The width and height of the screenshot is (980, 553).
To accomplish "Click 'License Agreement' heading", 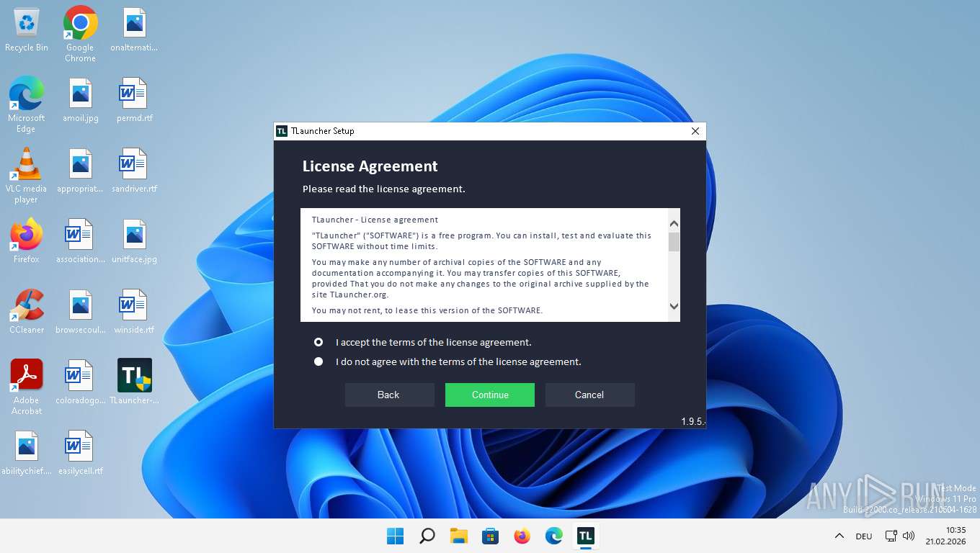I will [x=370, y=166].
